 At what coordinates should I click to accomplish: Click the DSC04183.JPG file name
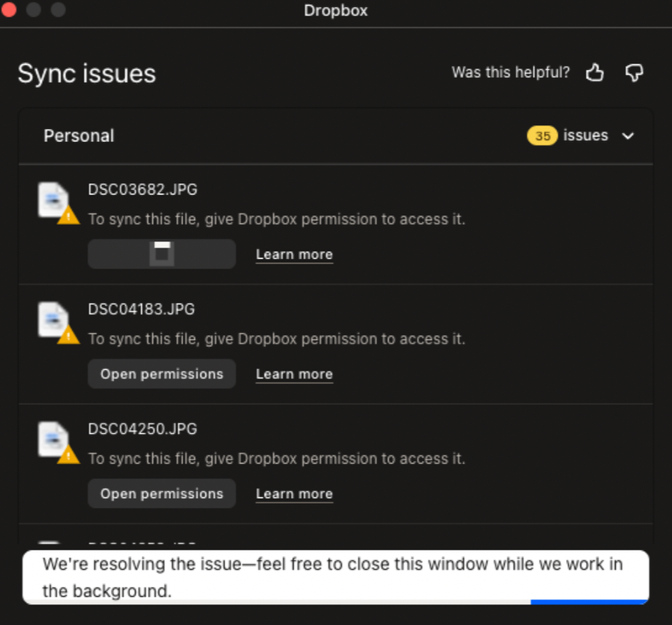point(141,309)
